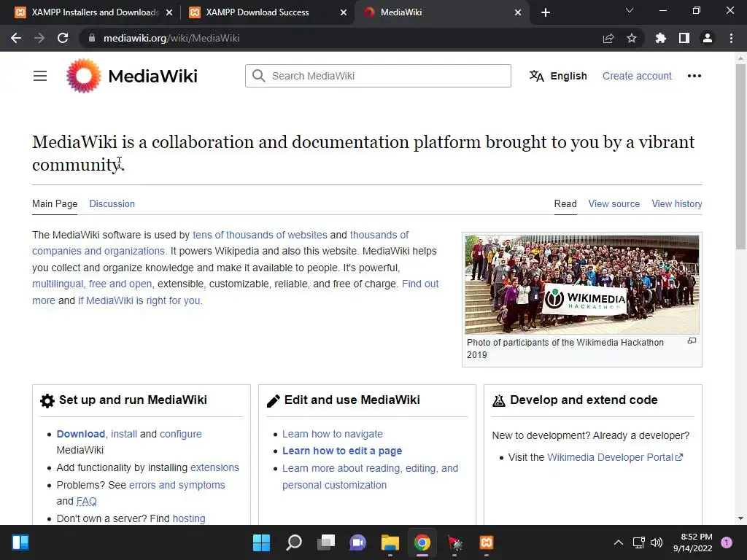Share this page icon in address bar
This screenshot has width=747, height=560.
pos(608,38)
